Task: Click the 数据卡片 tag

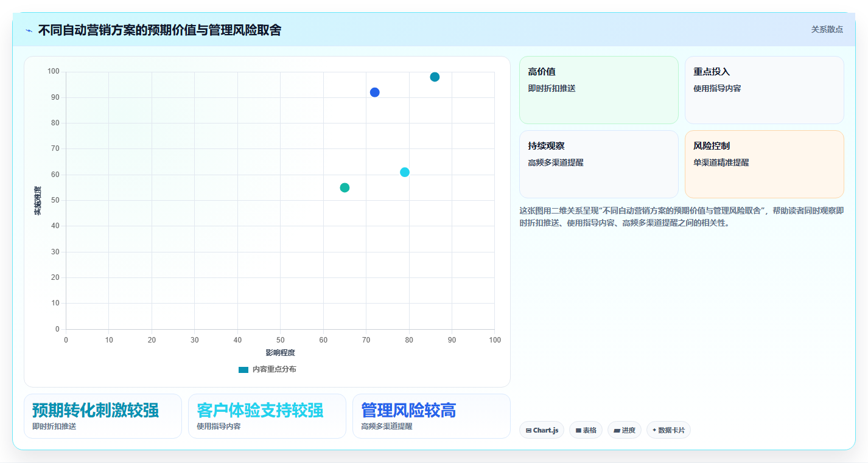Action: (668, 430)
